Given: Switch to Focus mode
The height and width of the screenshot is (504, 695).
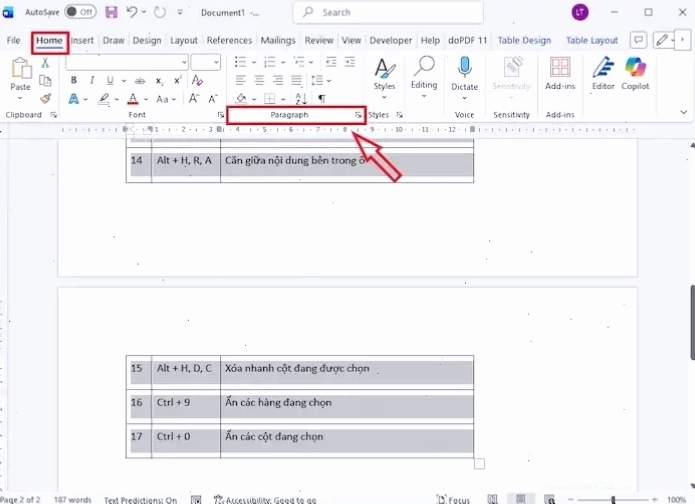Looking at the screenshot, I should pos(453,500).
